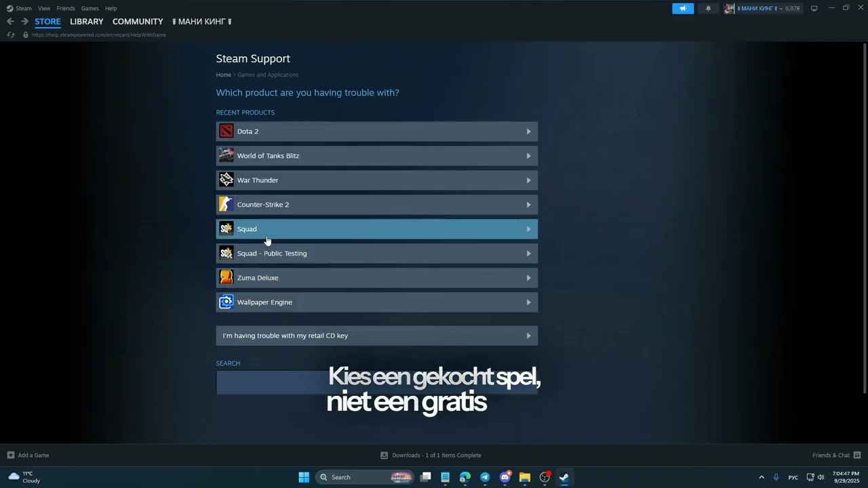Expand the Squad row arrow

click(528, 229)
